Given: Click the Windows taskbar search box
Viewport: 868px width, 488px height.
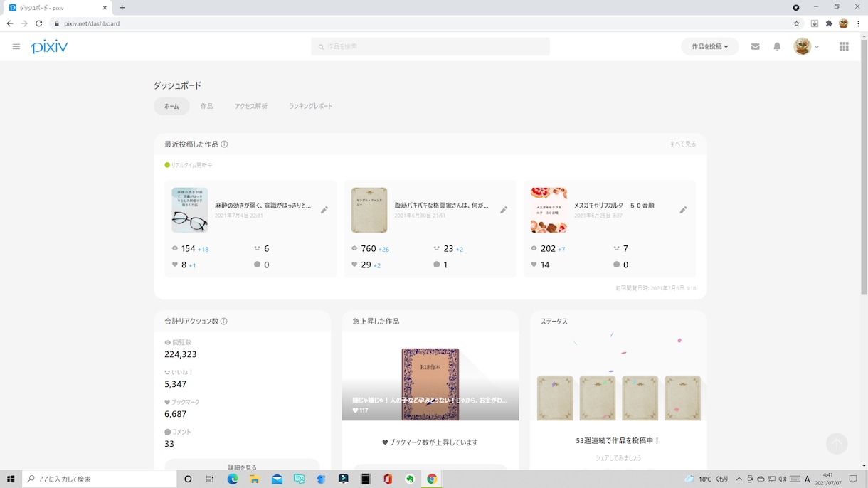Looking at the screenshot, I should tap(100, 479).
